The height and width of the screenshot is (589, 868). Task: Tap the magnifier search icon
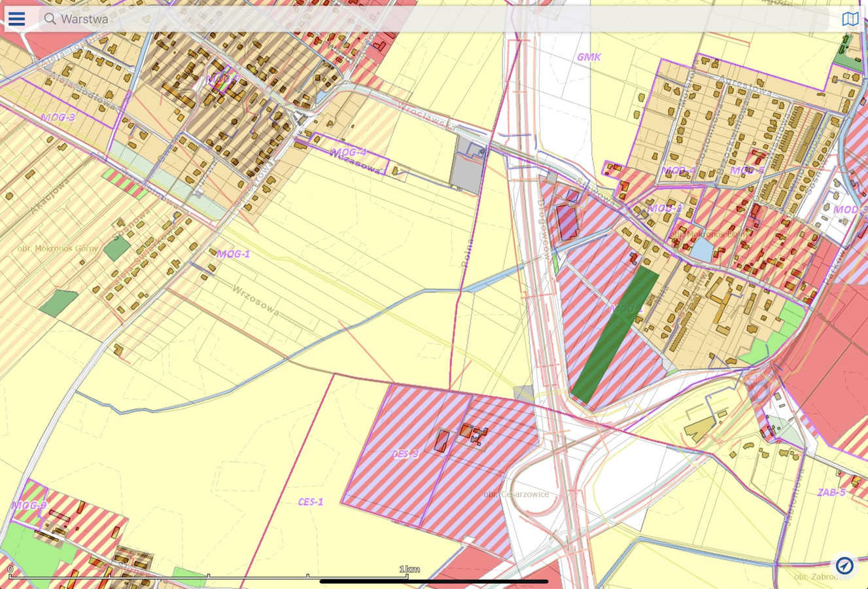coord(50,19)
